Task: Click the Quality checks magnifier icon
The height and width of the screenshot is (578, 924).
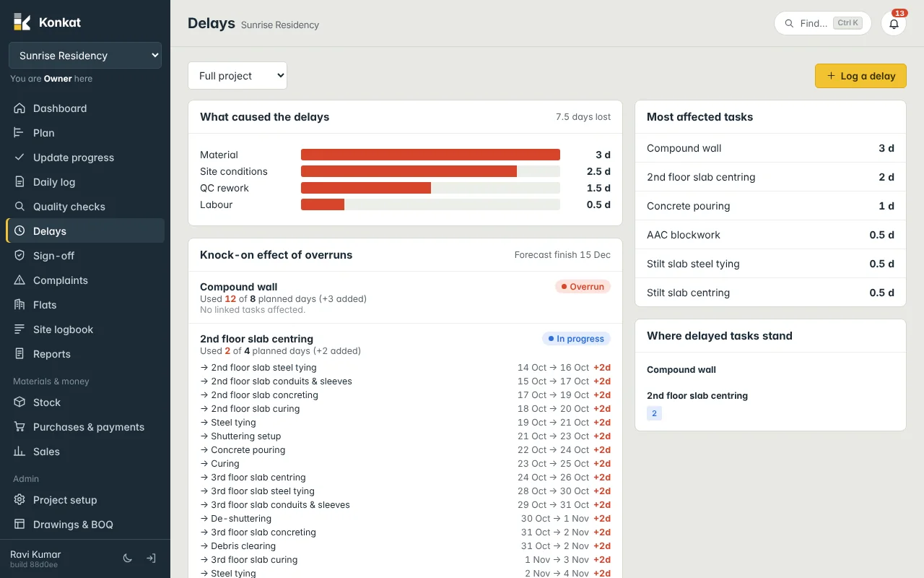Action: [19, 207]
